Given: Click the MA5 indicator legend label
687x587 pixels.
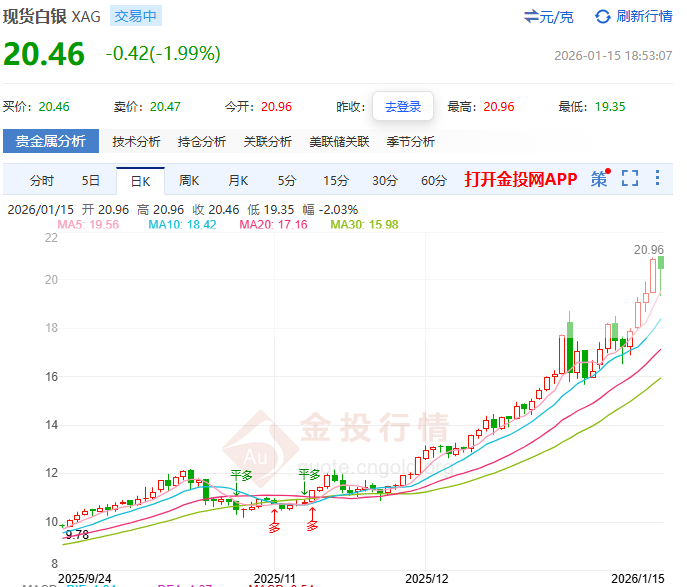Looking at the screenshot, I should [88, 225].
